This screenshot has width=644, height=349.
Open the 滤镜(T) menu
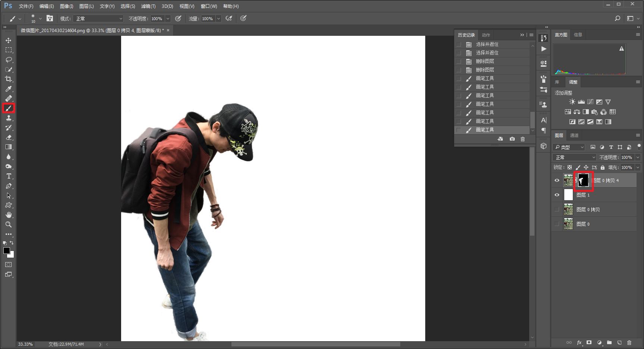148,6
